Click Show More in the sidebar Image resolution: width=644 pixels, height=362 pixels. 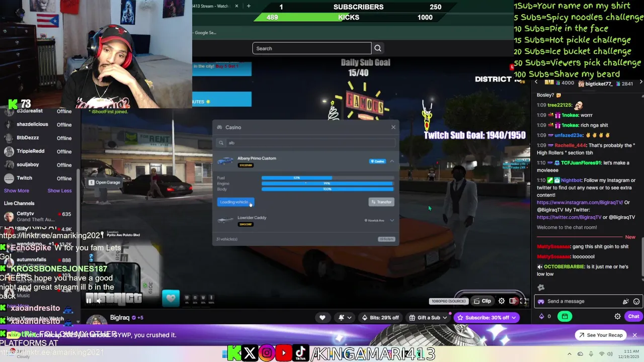click(x=17, y=191)
